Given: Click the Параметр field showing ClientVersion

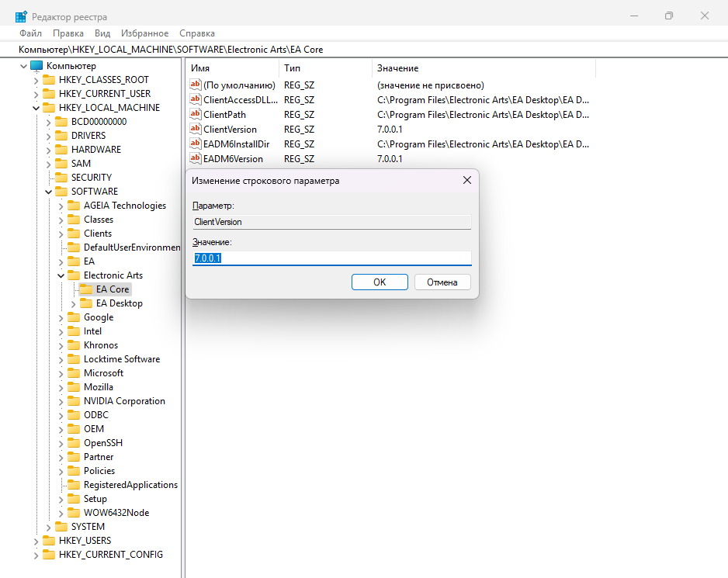Looking at the screenshot, I should click(x=332, y=222).
